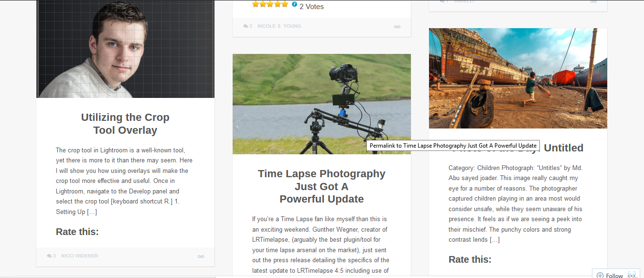Open the 'Utilizing the Crop Tool Overlay' article

pos(125,124)
